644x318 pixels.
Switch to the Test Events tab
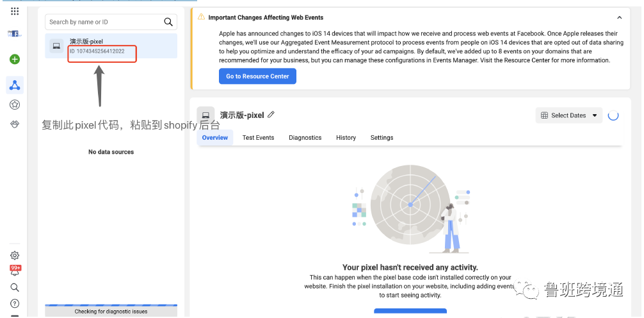coord(258,137)
